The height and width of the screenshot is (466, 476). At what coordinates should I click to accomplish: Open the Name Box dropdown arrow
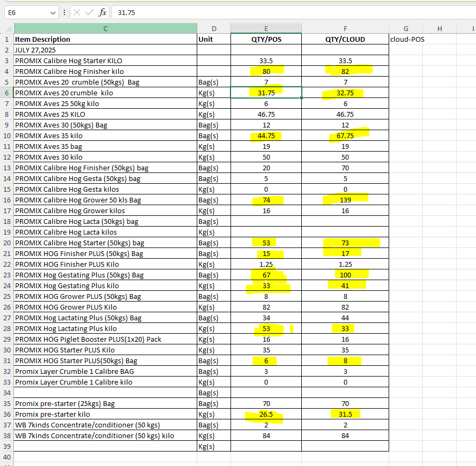(x=53, y=12)
